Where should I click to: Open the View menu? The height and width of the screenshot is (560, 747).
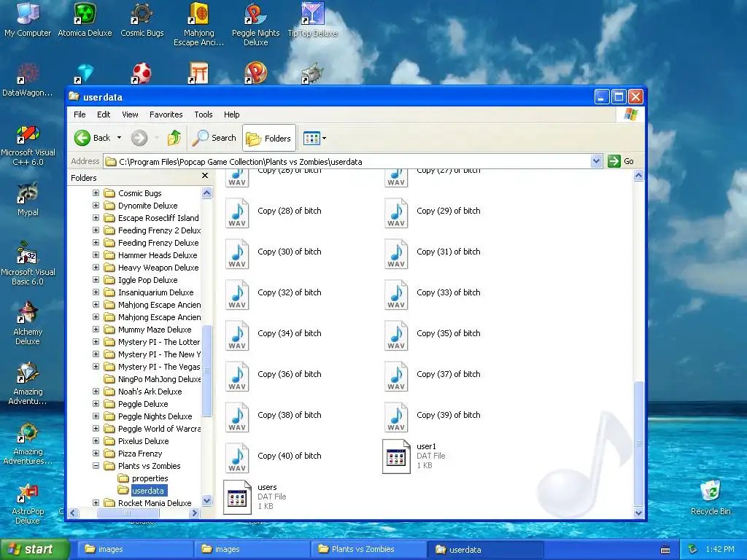pyautogui.click(x=130, y=114)
